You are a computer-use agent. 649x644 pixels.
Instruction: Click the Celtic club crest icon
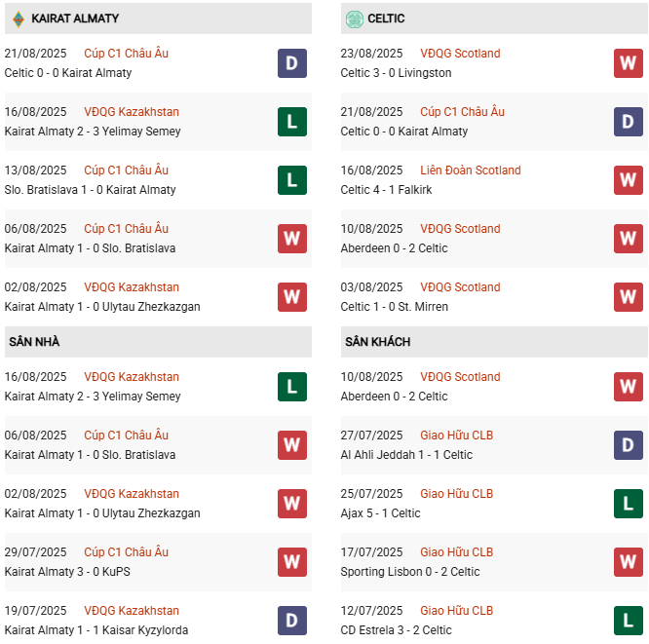click(x=354, y=19)
